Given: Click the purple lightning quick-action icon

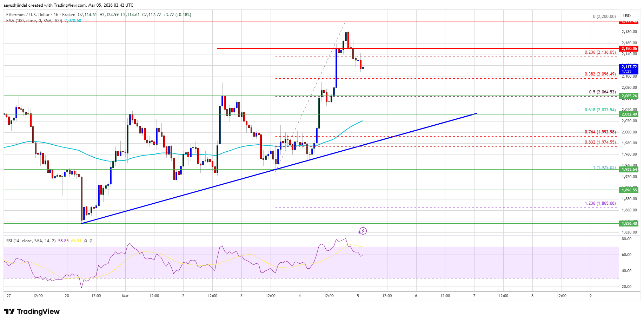Looking at the screenshot, I should pyautogui.click(x=363, y=231).
